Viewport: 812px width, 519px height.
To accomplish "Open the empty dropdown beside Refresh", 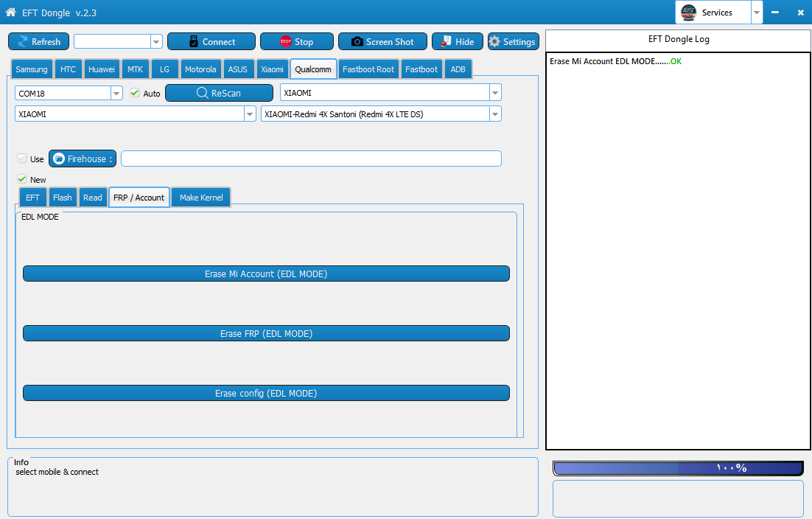I will point(156,41).
